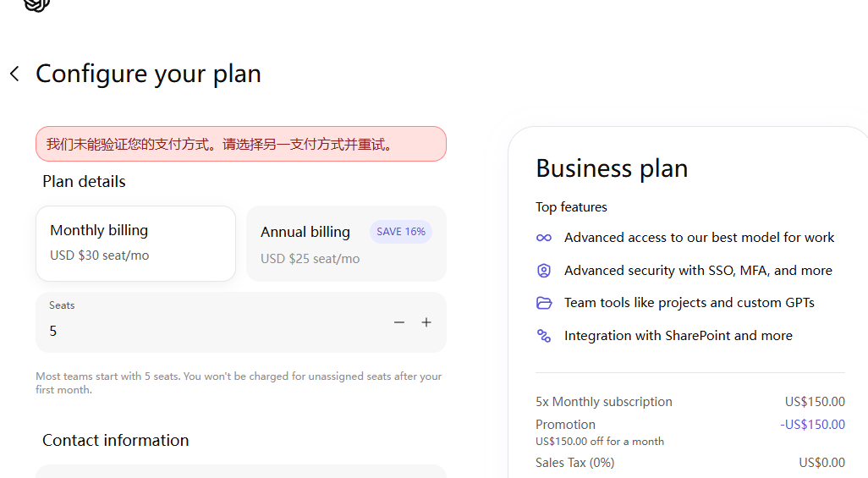Increase seats with the plus icon
The height and width of the screenshot is (478, 868).
coord(426,322)
